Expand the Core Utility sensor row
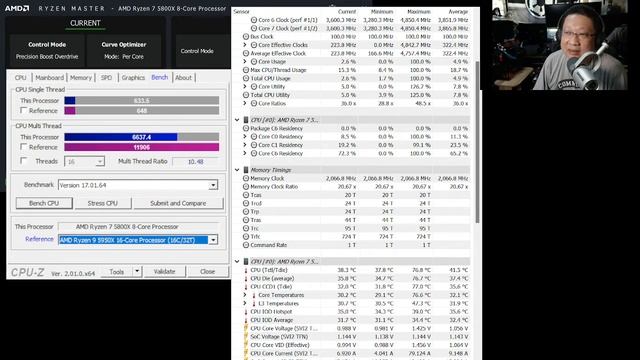 coord(245,87)
